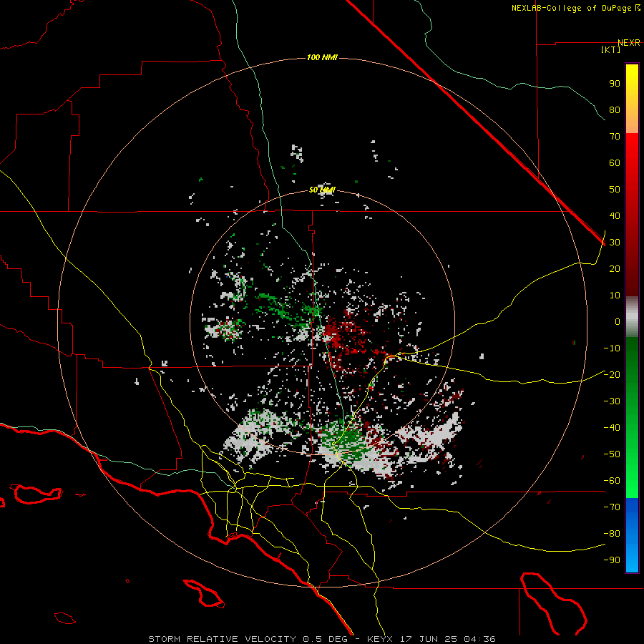Click the 70 value on velocity scale

point(615,137)
